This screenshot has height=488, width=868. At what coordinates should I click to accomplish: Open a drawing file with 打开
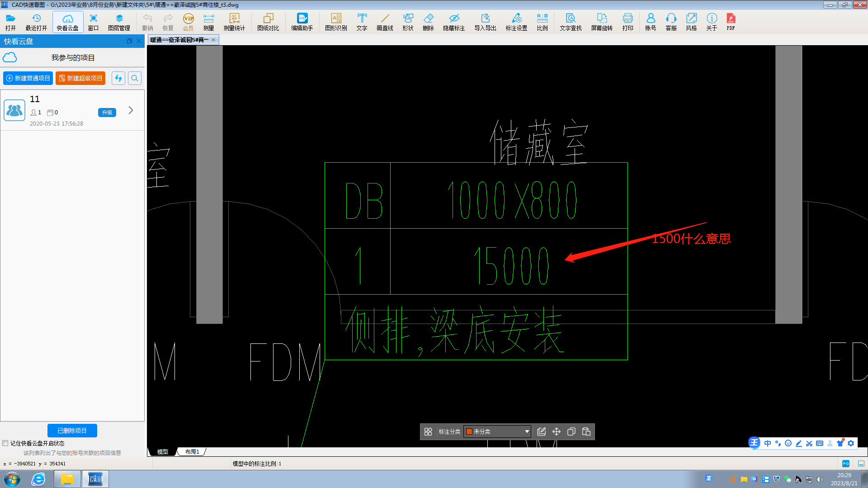click(11, 22)
